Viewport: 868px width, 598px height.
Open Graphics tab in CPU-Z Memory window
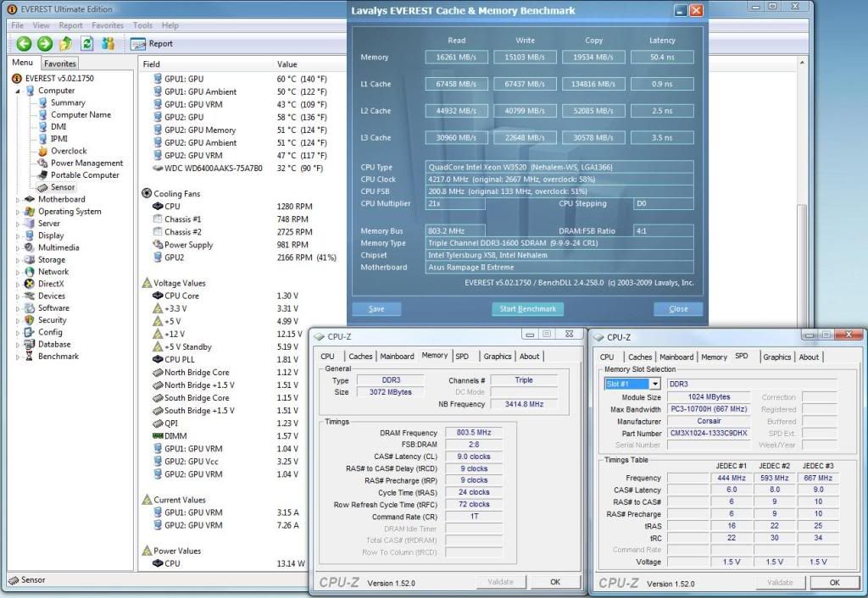click(x=497, y=357)
